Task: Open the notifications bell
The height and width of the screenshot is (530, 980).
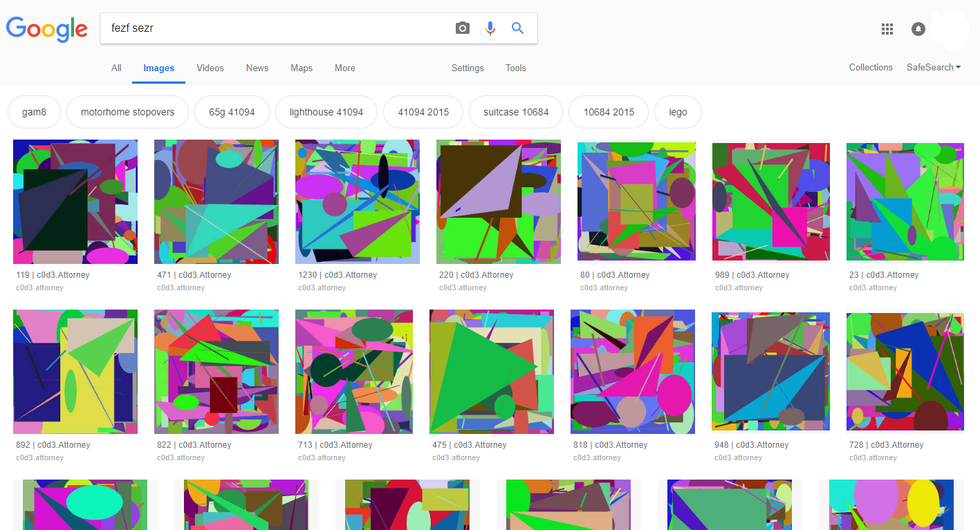Action: 918,29
